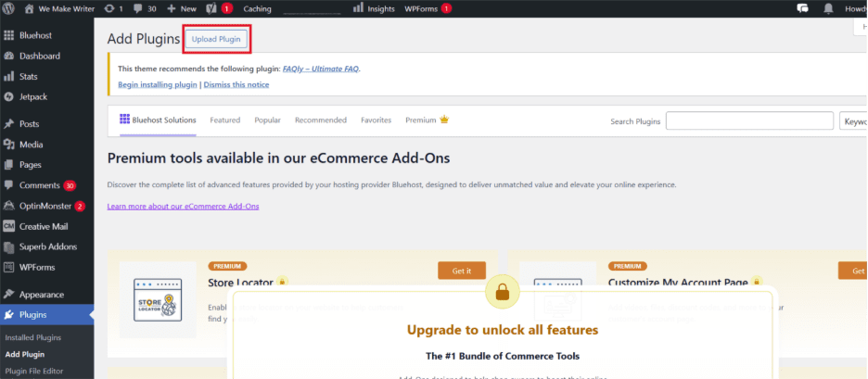868x379 pixels.
Task: Open Howdy user account menu
Action: coord(856,9)
